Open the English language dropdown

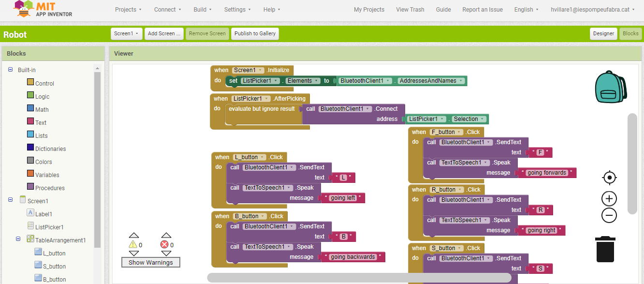[x=527, y=9]
